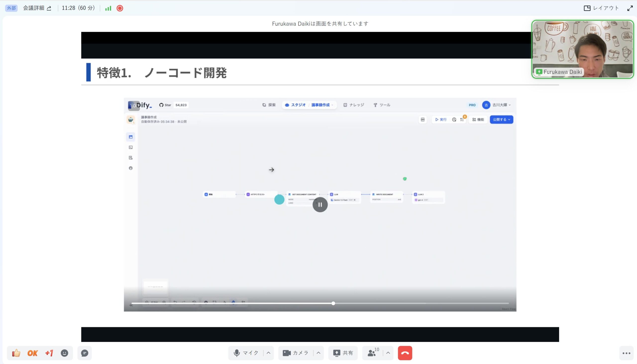
Task: Leave the meeting with red hang-up button
Action: click(405, 353)
